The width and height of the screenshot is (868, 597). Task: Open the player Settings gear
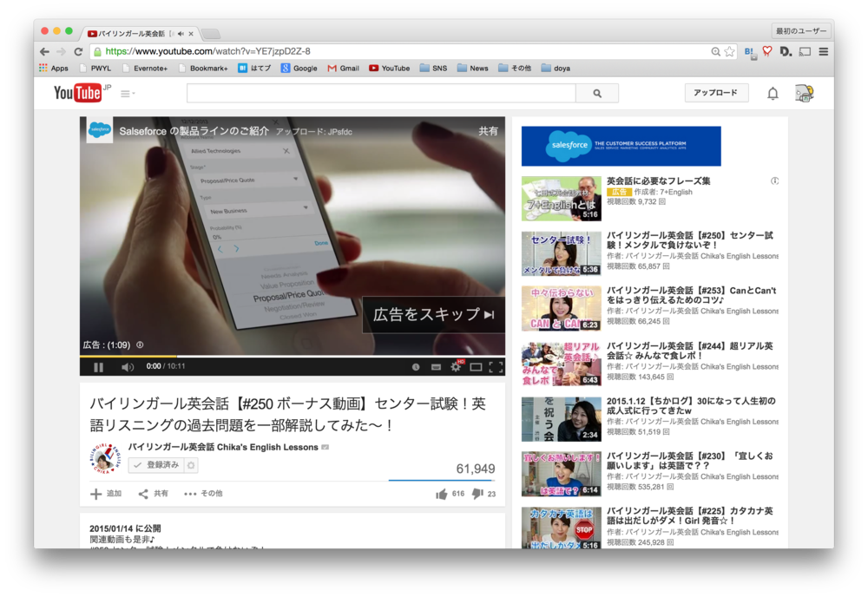[455, 367]
